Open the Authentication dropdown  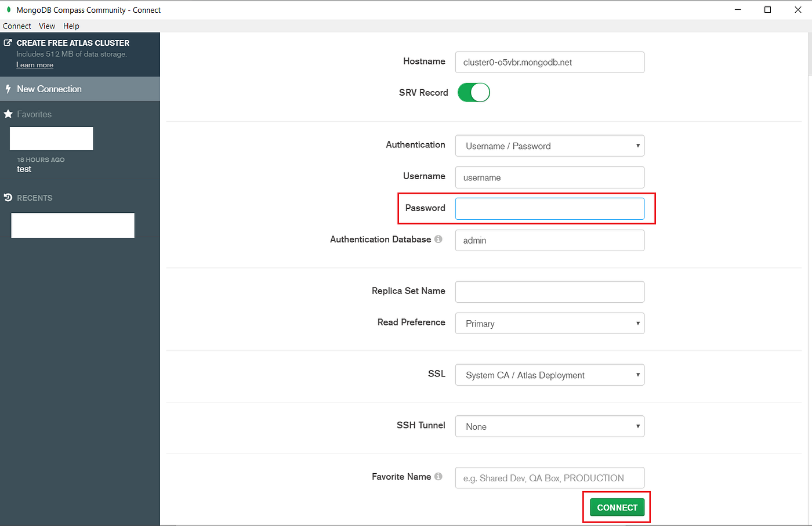(549, 146)
